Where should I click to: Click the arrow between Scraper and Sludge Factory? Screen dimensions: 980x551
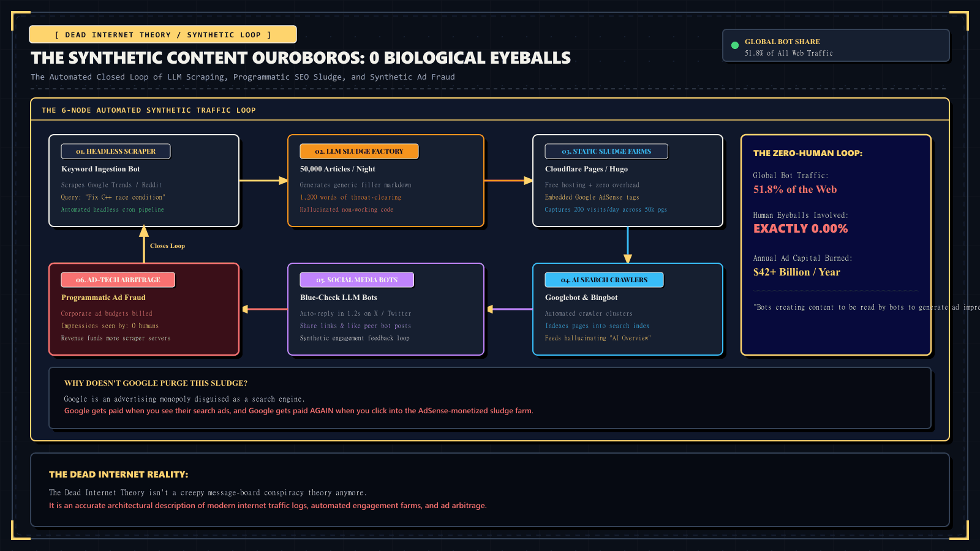(263, 181)
